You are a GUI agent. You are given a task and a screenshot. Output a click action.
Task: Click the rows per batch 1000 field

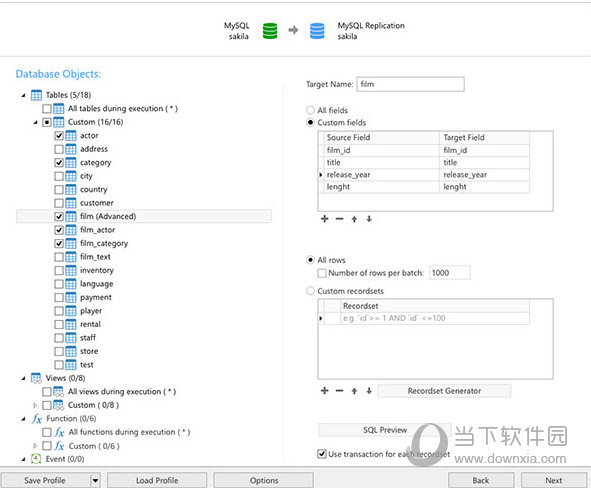(x=450, y=273)
